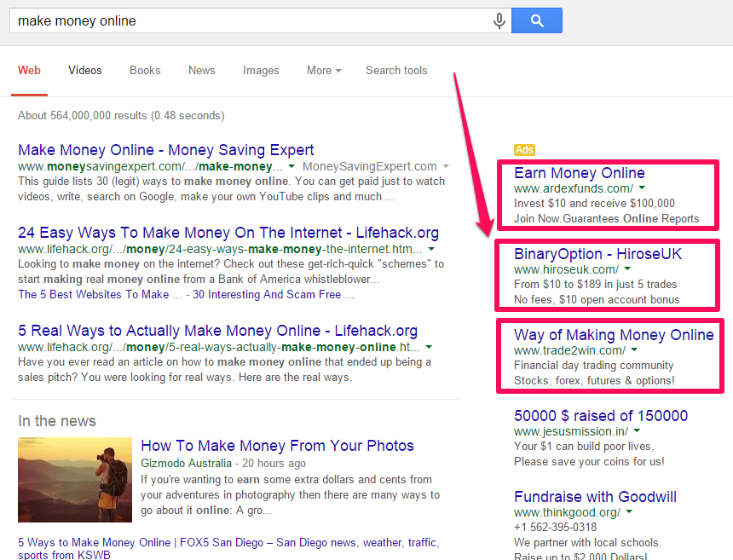Expand the More search options dropdown

[x=324, y=71]
